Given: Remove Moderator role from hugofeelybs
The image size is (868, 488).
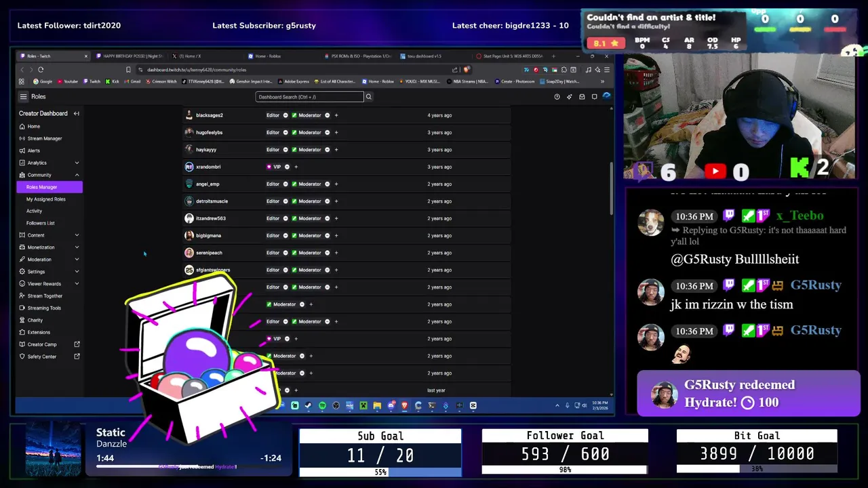Looking at the screenshot, I should coord(327,132).
